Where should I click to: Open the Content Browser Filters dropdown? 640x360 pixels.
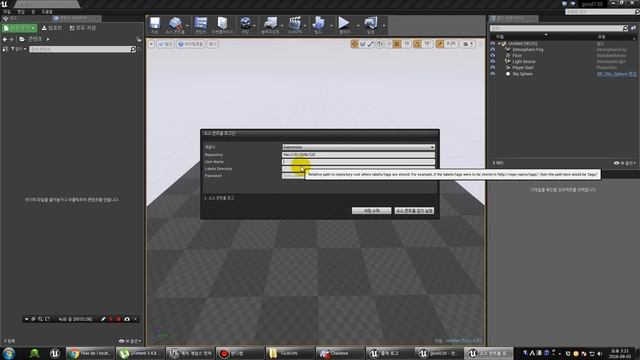coord(19,49)
